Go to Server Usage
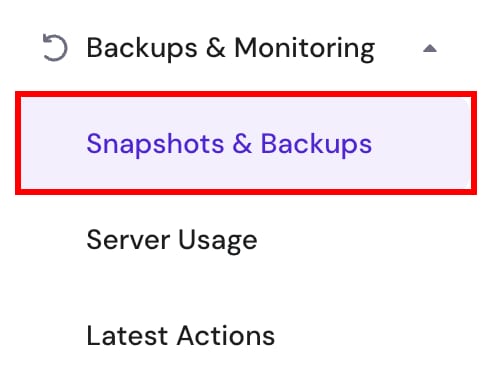The image size is (498, 384). point(172,240)
